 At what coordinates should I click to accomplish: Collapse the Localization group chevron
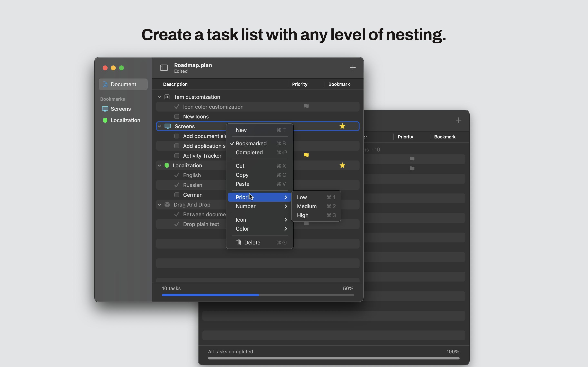click(x=159, y=166)
